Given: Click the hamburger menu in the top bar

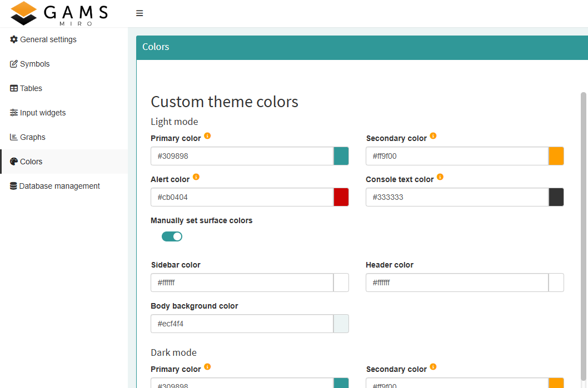Looking at the screenshot, I should pyautogui.click(x=139, y=13).
